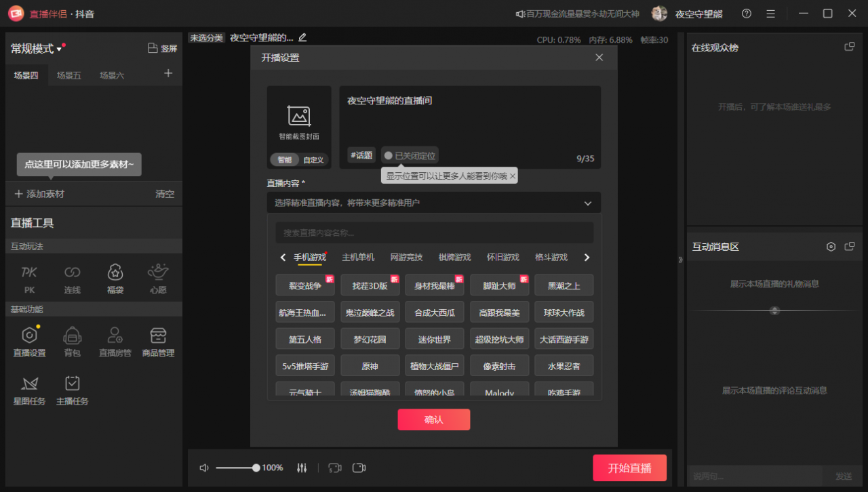Viewport: 868px width, 492px height.
Task: Open the audio mixer settings icon
Action: (302, 468)
